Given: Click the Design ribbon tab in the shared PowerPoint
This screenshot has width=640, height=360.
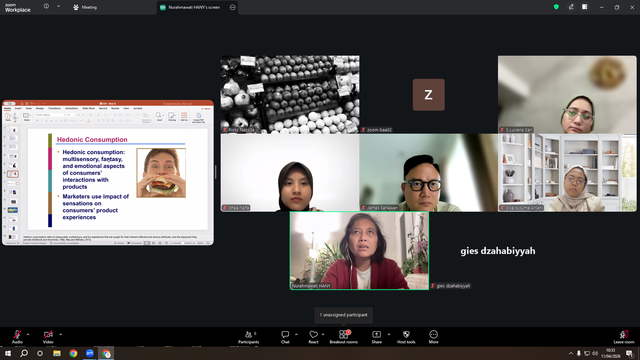Looking at the screenshot, I should pyautogui.click(x=40, y=109).
